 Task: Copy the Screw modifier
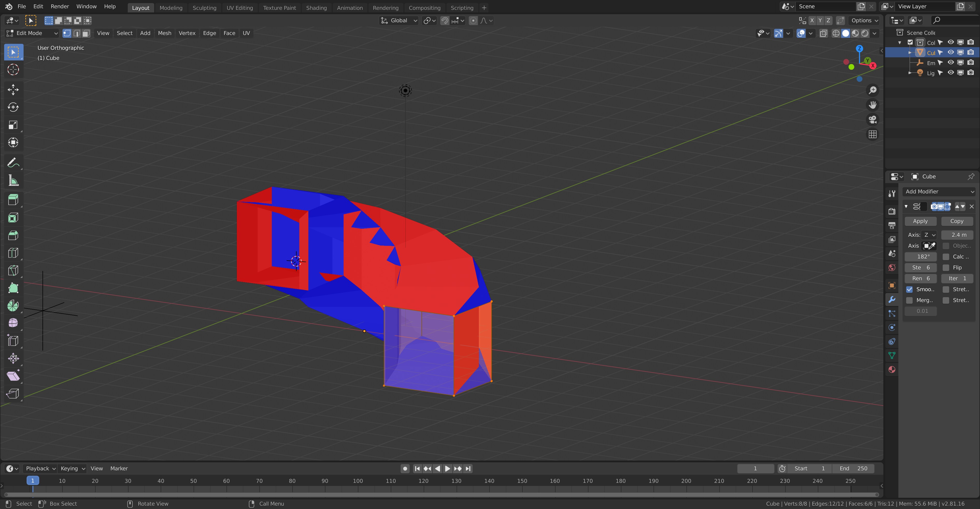pyautogui.click(x=957, y=221)
